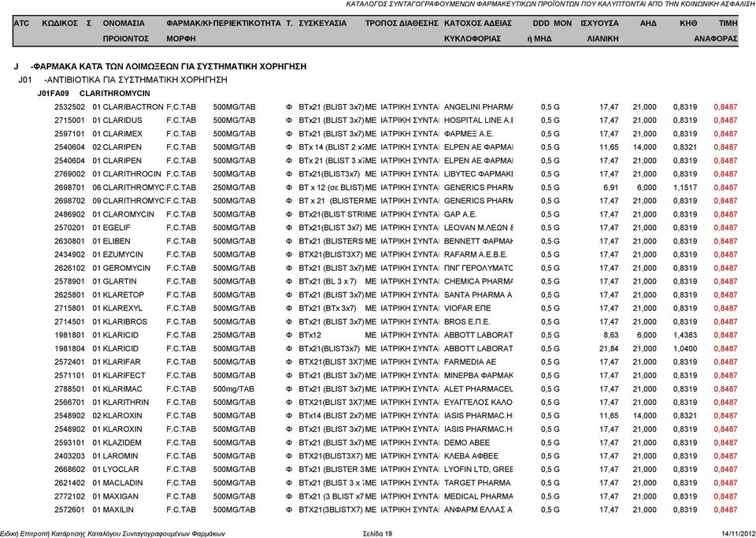
Task: Select the product name CLARIBACTRON
Action: [x=133, y=107]
